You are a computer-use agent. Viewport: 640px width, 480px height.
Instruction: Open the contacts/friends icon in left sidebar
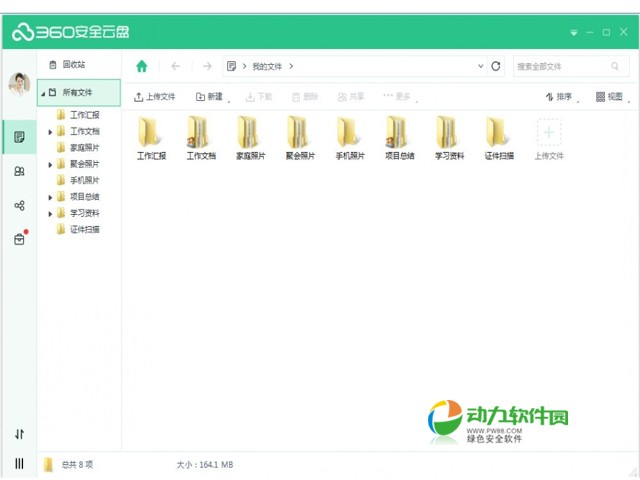(19, 171)
